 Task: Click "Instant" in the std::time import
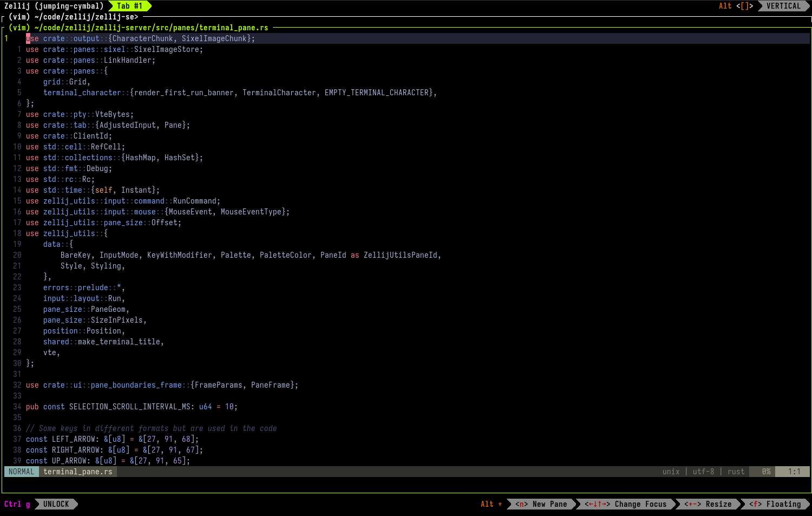[136, 190]
